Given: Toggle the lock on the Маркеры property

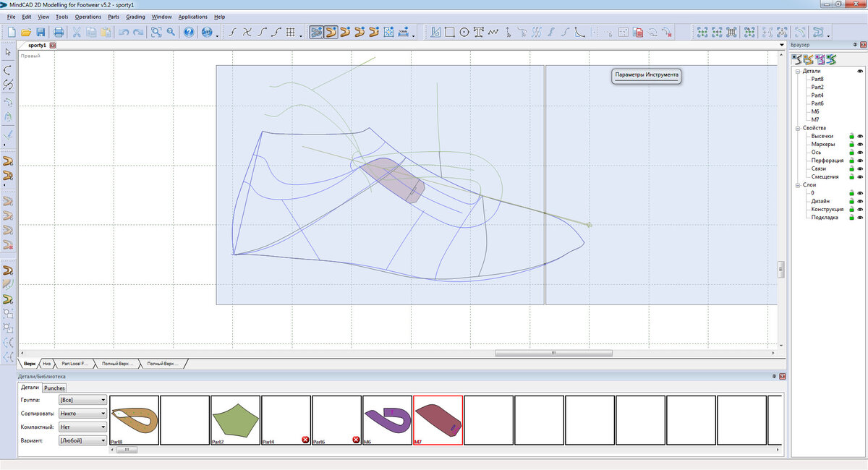Looking at the screenshot, I should pyautogui.click(x=851, y=144).
